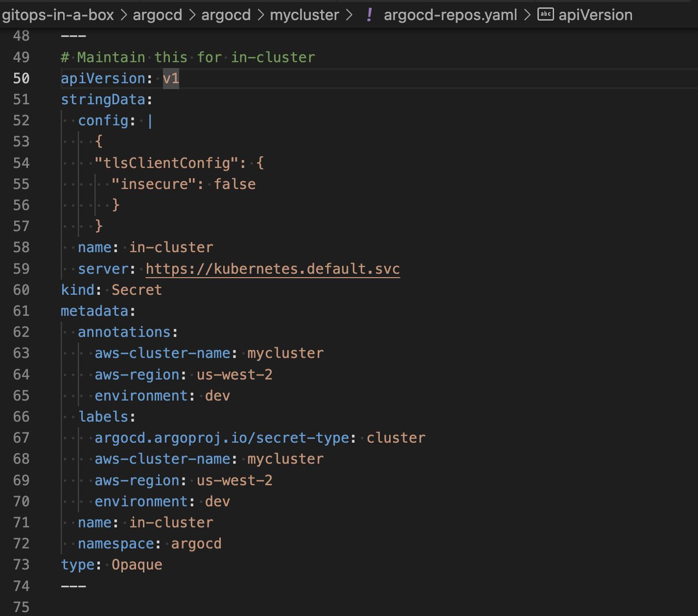
Task: Click the value false on line 55
Action: click(x=234, y=184)
